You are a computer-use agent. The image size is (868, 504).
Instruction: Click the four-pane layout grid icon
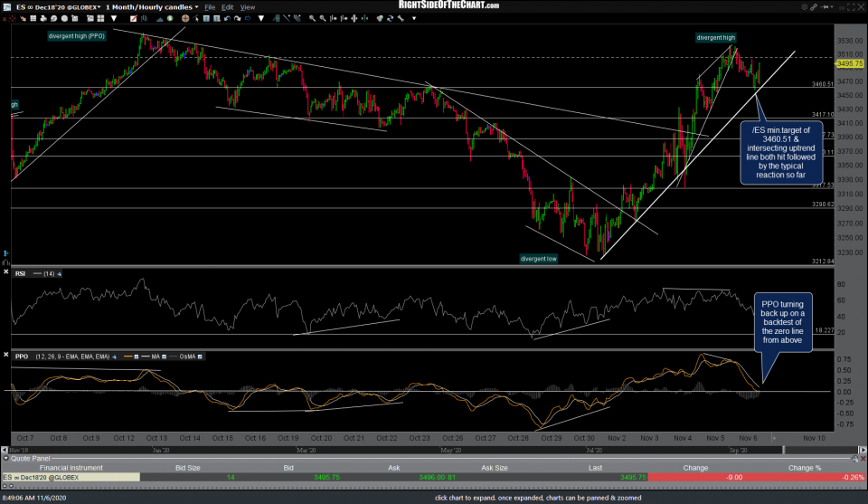tap(100, 18)
